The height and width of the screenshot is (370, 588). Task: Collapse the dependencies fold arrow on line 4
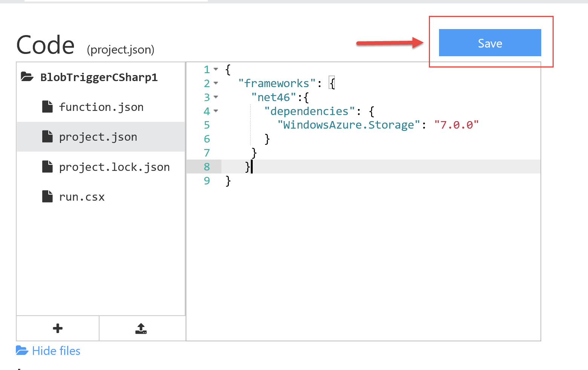coord(216,111)
